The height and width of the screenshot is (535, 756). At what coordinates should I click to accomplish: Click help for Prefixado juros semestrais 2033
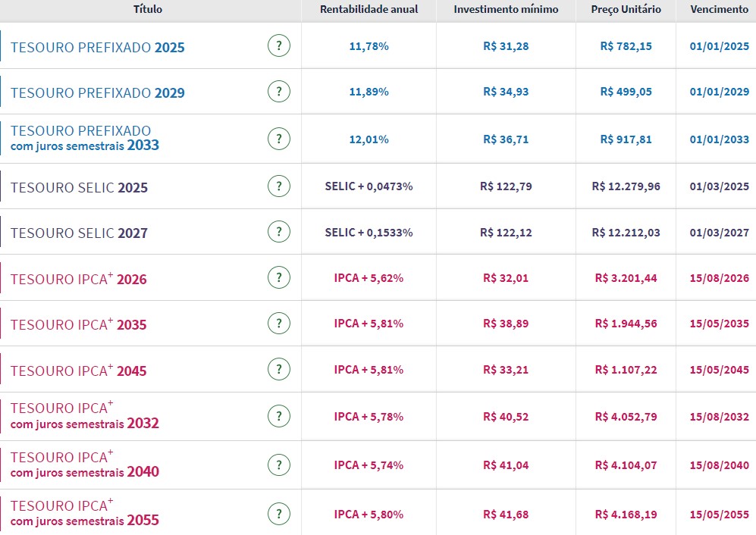click(x=279, y=139)
